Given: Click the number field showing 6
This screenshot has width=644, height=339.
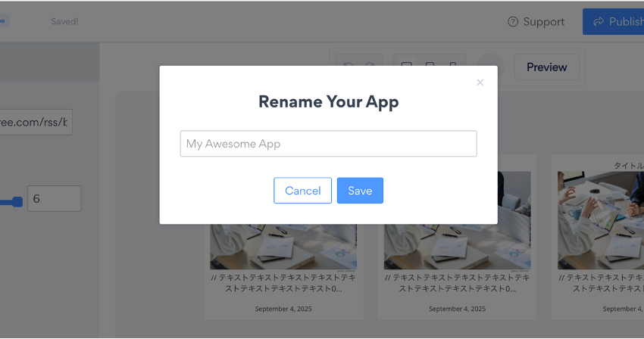Looking at the screenshot, I should click(55, 199).
